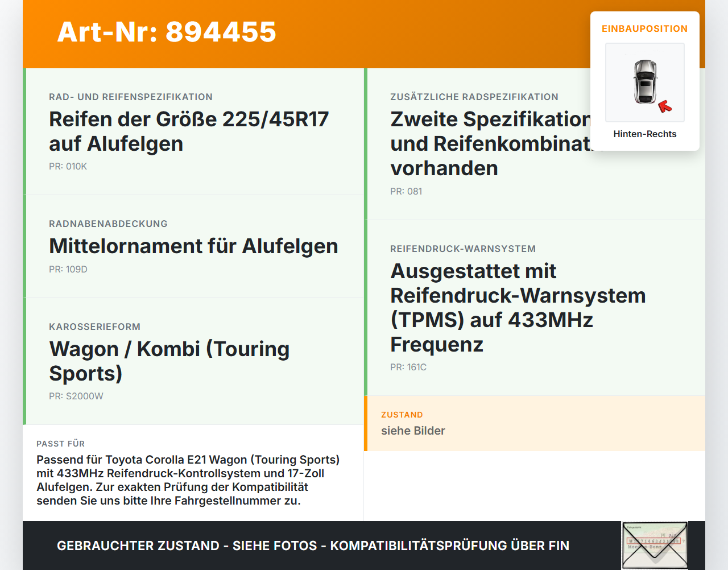Click PR: 010K code
Image resolution: width=728 pixels, height=570 pixels.
click(68, 167)
